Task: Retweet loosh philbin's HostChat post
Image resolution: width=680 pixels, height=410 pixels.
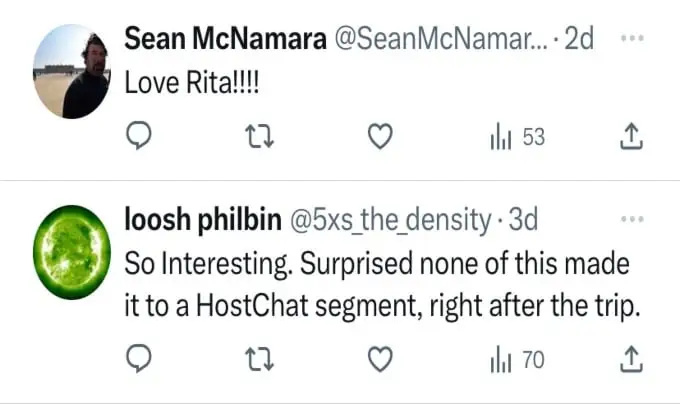Action: pos(259,359)
